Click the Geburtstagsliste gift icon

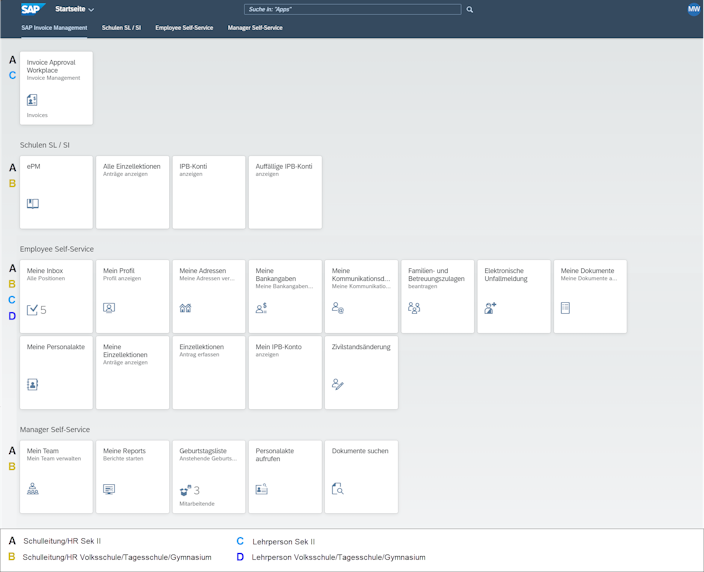185,490
